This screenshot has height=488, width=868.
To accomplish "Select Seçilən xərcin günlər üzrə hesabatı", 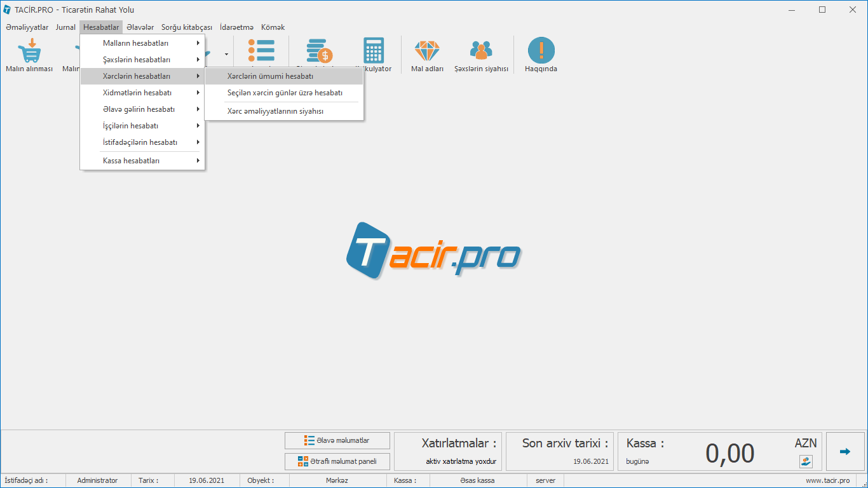I will (283, 93).
